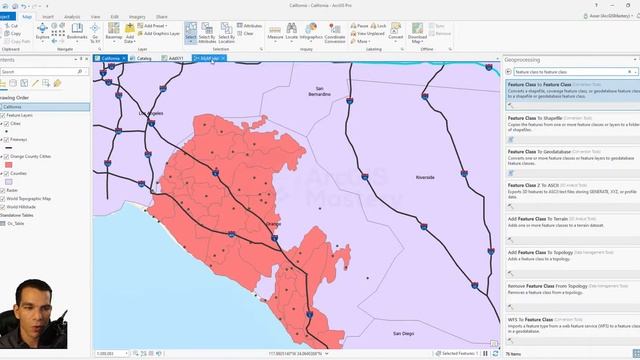Select List By Editing pencil icon

(35, 84)
